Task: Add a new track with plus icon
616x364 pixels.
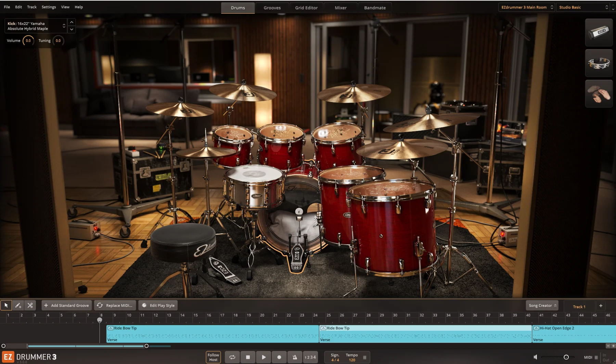Action: [601, 306]
